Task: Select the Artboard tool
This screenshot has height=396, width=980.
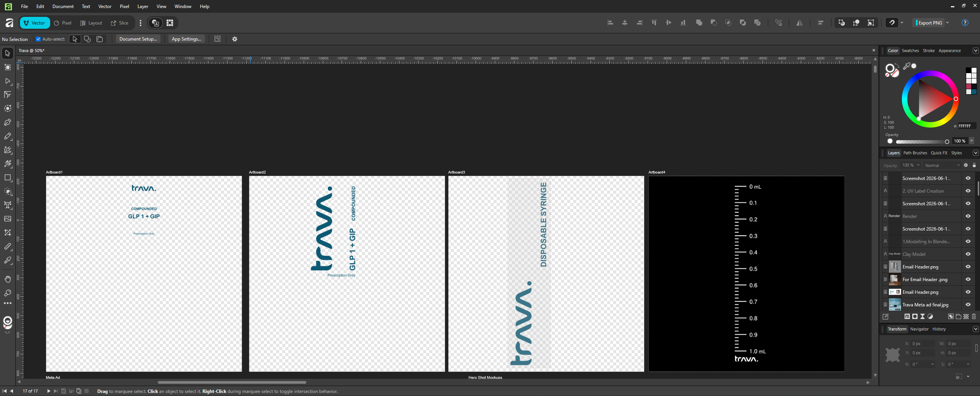Action: [8, 67]
